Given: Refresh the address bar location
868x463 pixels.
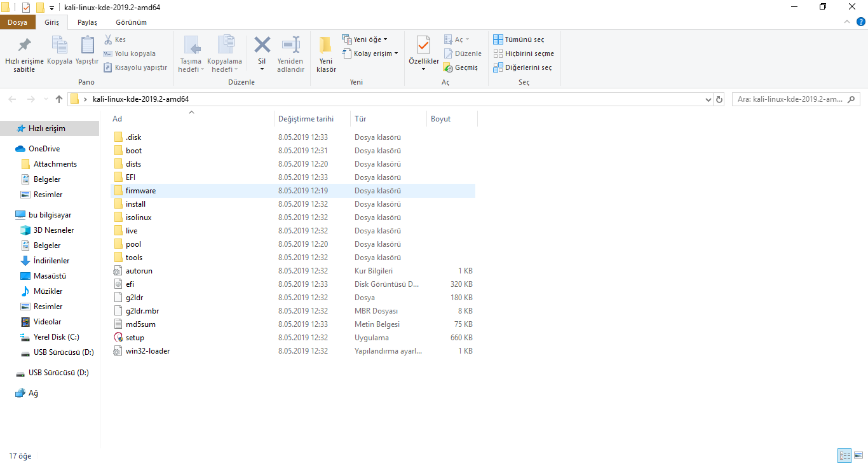Looking at the screenshot, I should (719, 99).
